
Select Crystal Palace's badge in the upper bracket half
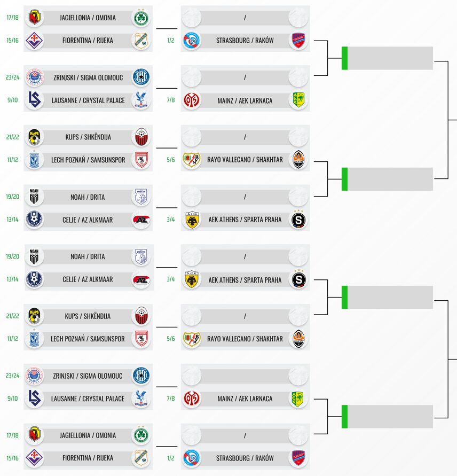point(141,100)
